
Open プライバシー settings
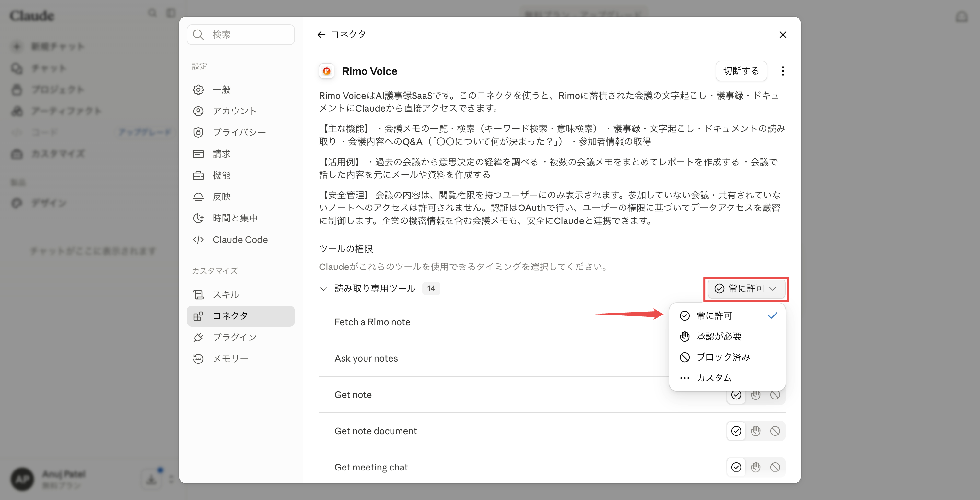(x=240, y=132)
